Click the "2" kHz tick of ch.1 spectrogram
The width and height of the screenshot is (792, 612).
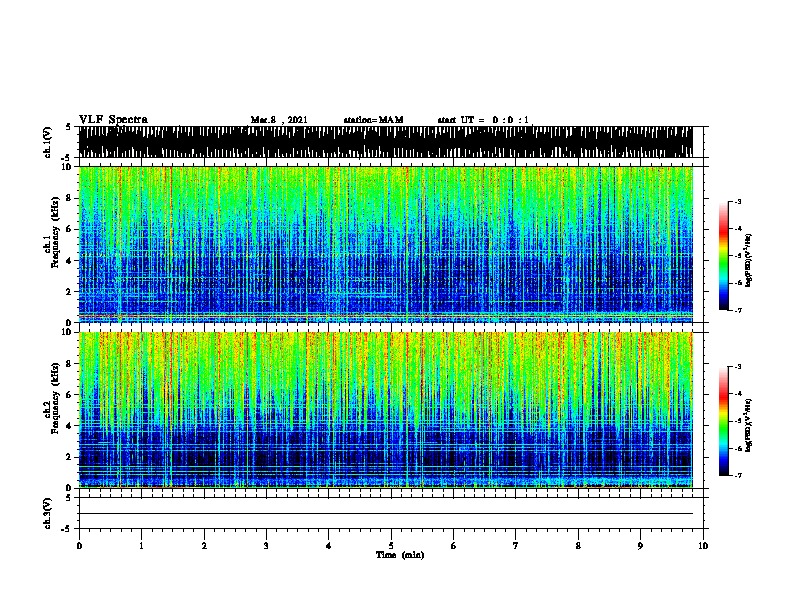(x=70, y=292)
